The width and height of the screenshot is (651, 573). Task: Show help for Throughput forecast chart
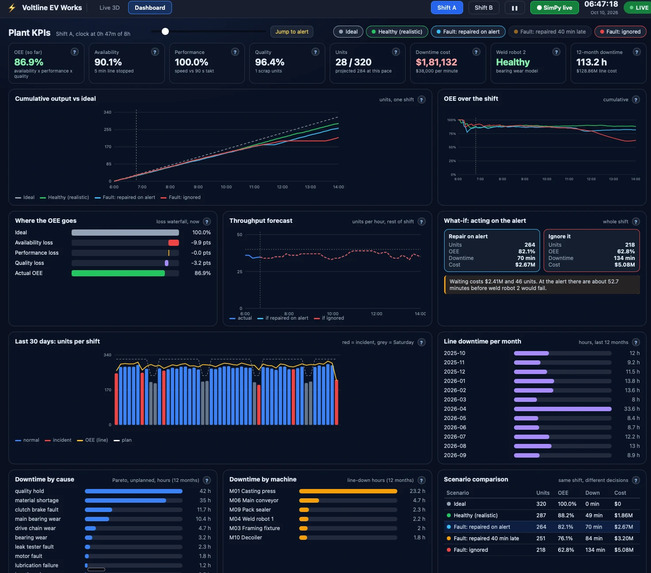[x=421, y=222]
